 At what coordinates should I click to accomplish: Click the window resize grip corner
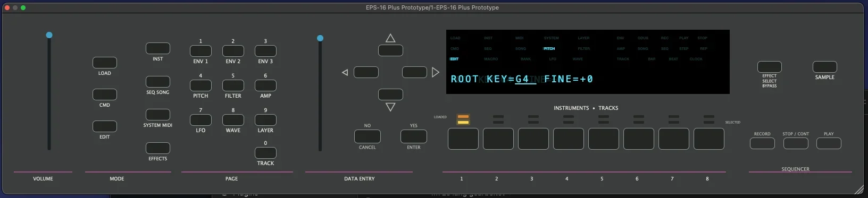coord(859,190)
